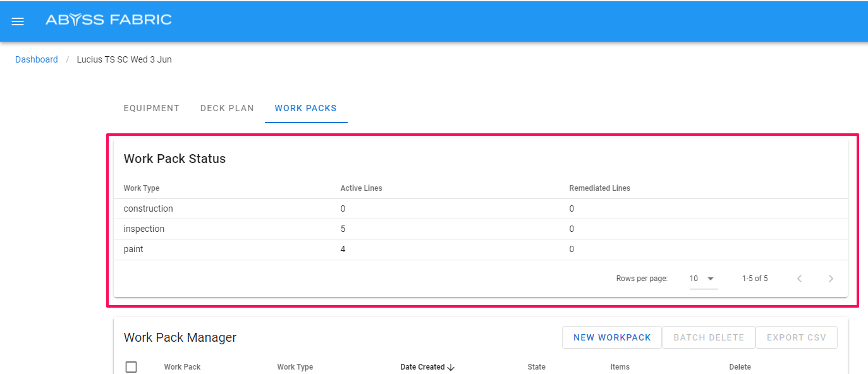
Task: Tick the select-all checkbox in Work Pack Manager
Action: 131,367
